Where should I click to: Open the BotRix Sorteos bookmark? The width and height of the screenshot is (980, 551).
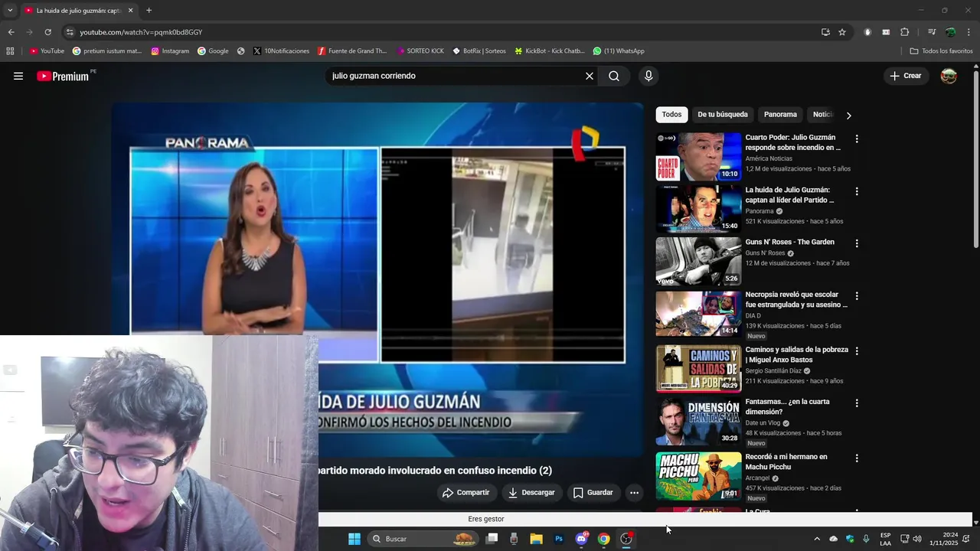479,51
